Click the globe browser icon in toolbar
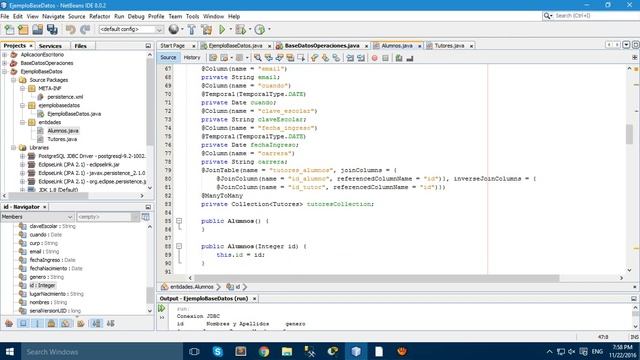Image resolution: width=640 pixels, height=360 pixels. (173, 29)
